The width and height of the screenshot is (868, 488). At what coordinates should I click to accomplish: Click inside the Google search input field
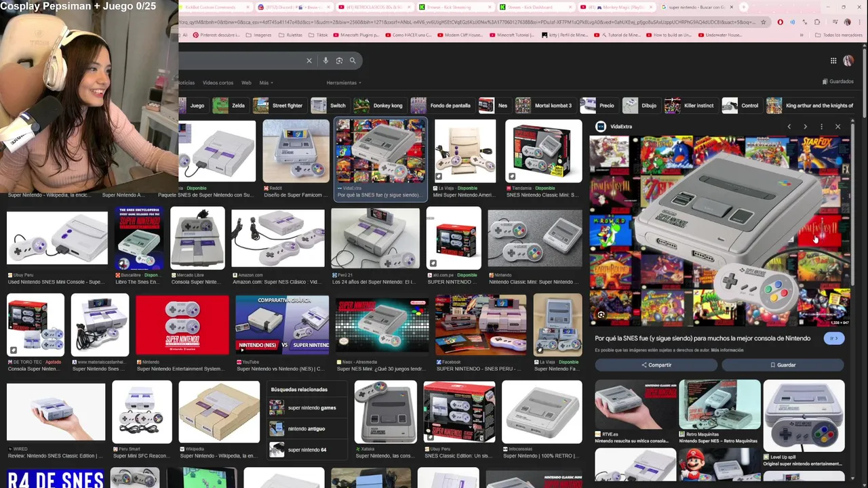pos(241,61)
